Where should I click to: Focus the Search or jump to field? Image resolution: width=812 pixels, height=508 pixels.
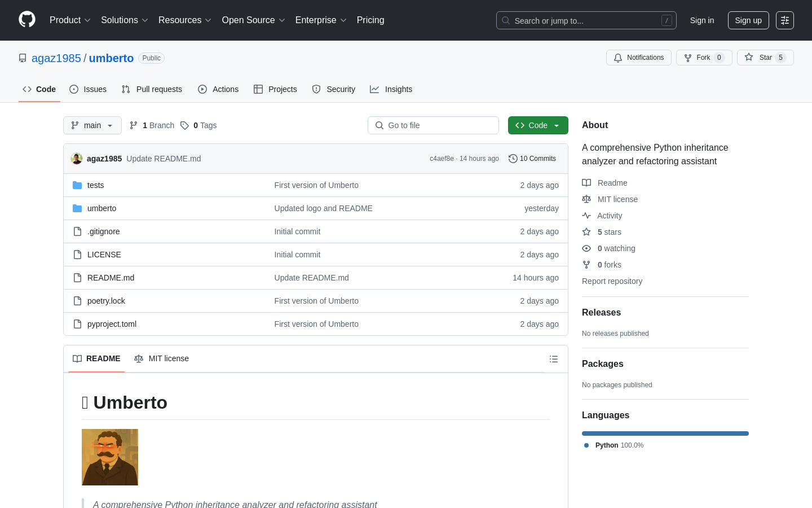(586, 20)
